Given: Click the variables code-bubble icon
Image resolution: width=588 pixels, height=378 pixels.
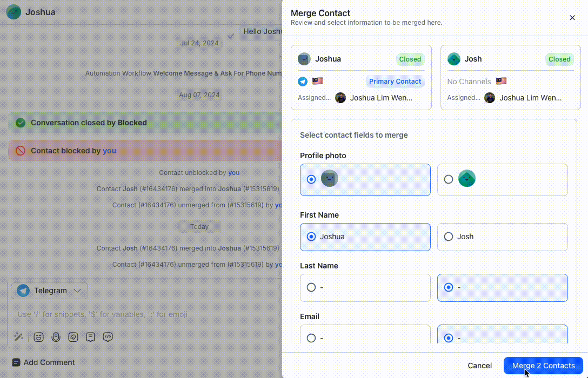Looking at the screenshot, I should point(108,337).
